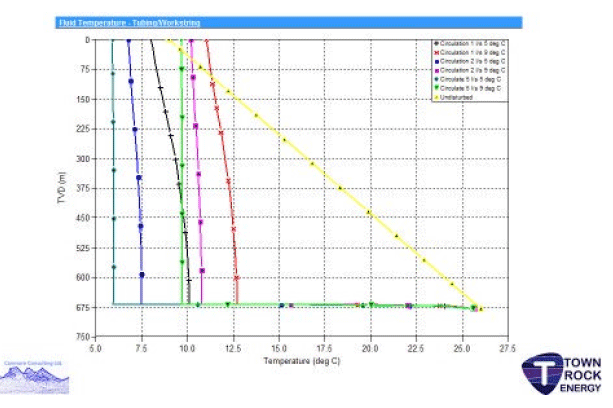Viewport: 613px width, 408px height.
Task: Click the black diamond legend marker
Action: pos(436,43)
